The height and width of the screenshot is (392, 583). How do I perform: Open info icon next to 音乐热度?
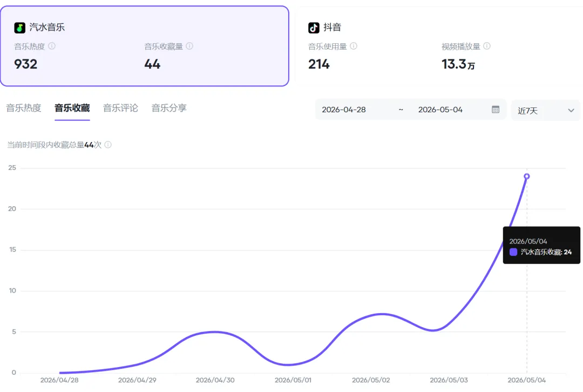52,46
